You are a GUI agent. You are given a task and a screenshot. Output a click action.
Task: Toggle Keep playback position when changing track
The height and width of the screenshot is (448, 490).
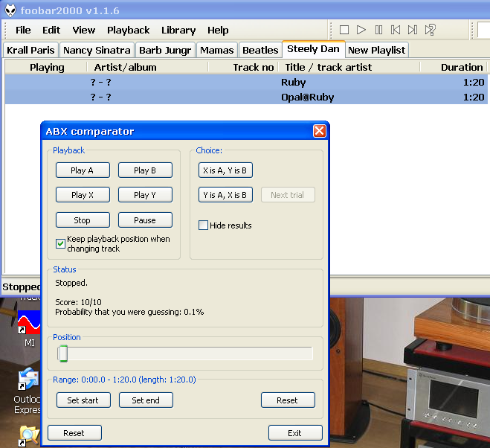[60, 243]
